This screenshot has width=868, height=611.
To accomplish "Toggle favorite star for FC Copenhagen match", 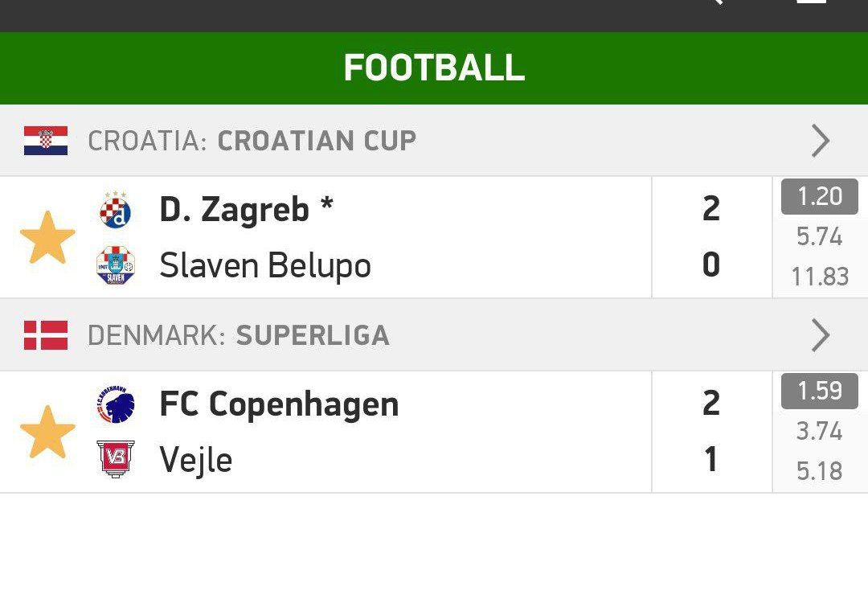I will 47,433.
